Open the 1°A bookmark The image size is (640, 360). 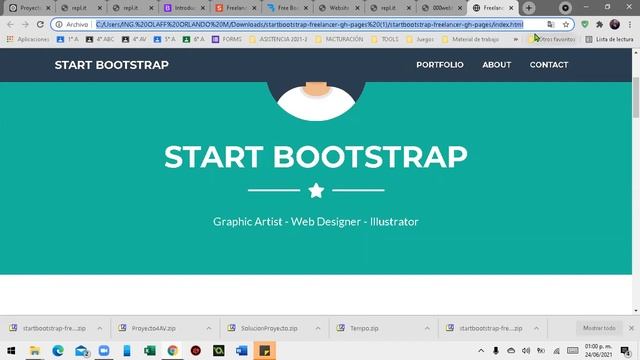point(68,39)
